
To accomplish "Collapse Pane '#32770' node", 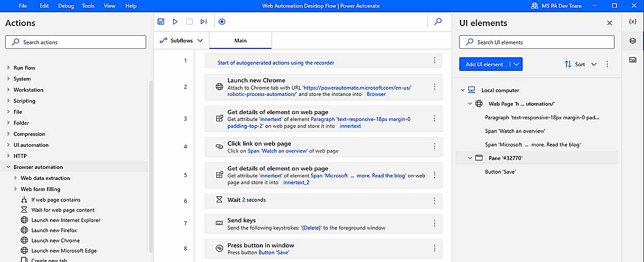I will coord(470,158).
